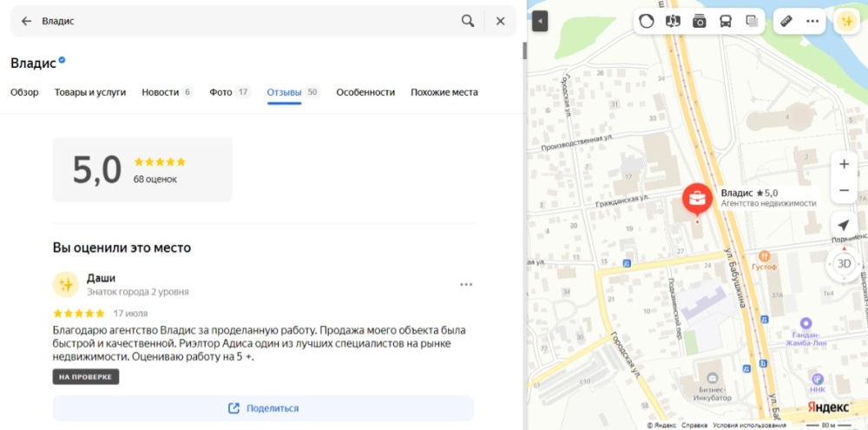Click the Знаток города 2 уровня text
The image size is (868, 430).
138,292
